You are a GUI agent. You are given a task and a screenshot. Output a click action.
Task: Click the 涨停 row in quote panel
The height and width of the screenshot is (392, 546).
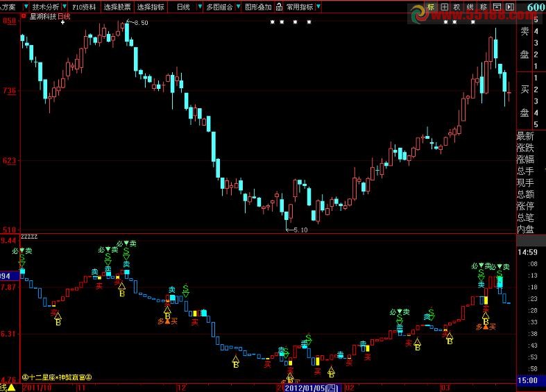[525, 206]
